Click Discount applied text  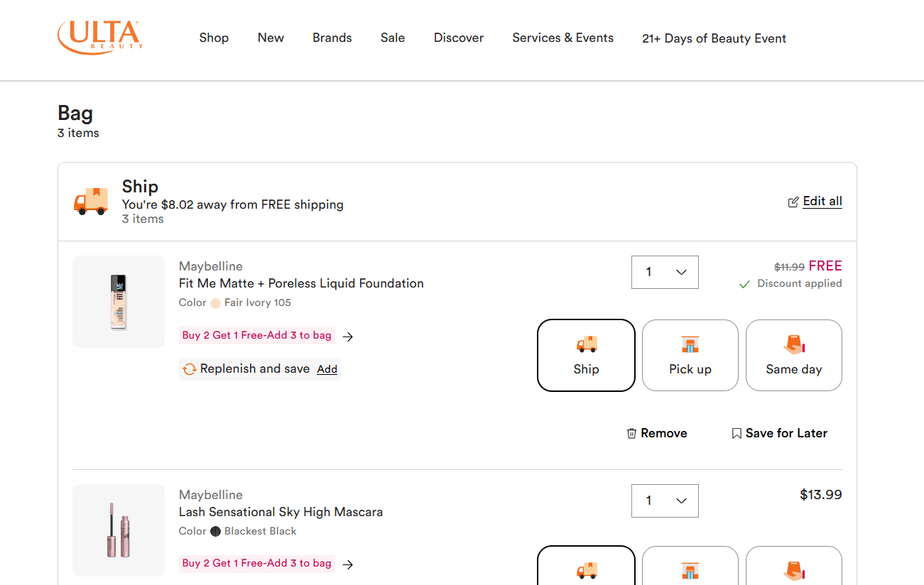800,283
